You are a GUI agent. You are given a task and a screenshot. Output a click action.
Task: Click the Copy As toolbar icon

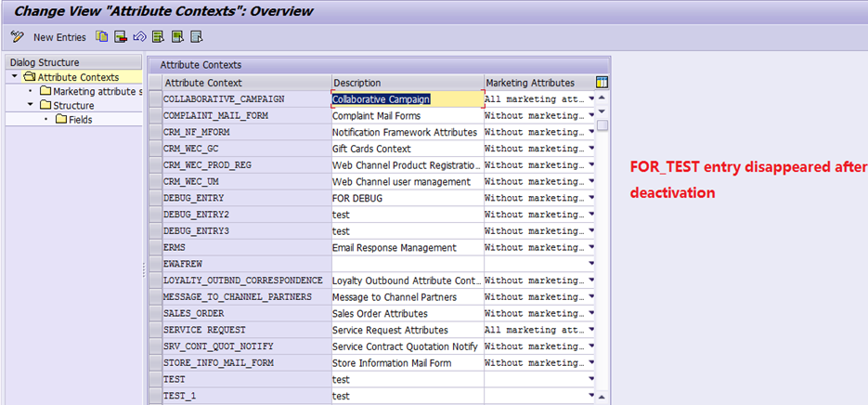click(101, 37)
